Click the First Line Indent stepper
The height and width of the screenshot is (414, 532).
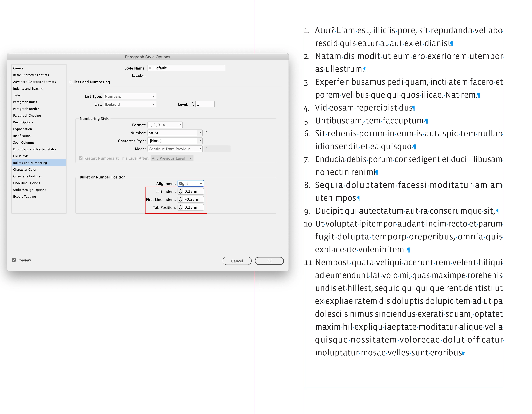(180, 199)
